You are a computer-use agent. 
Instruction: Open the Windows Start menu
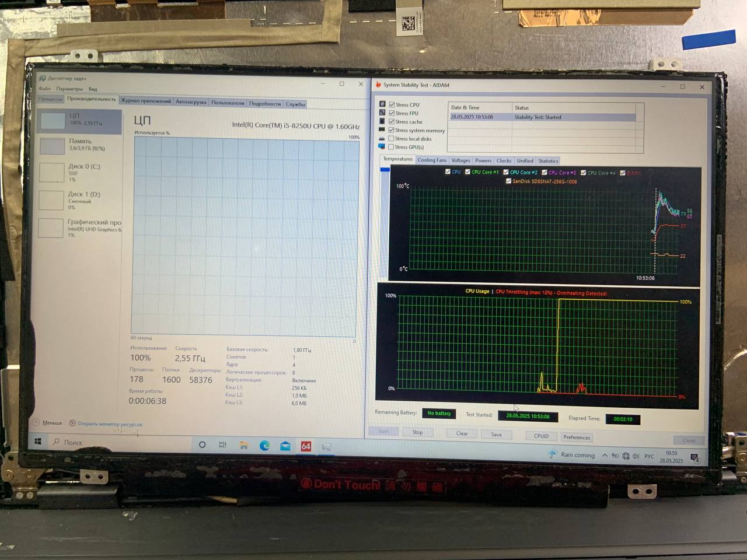[39, 442]
